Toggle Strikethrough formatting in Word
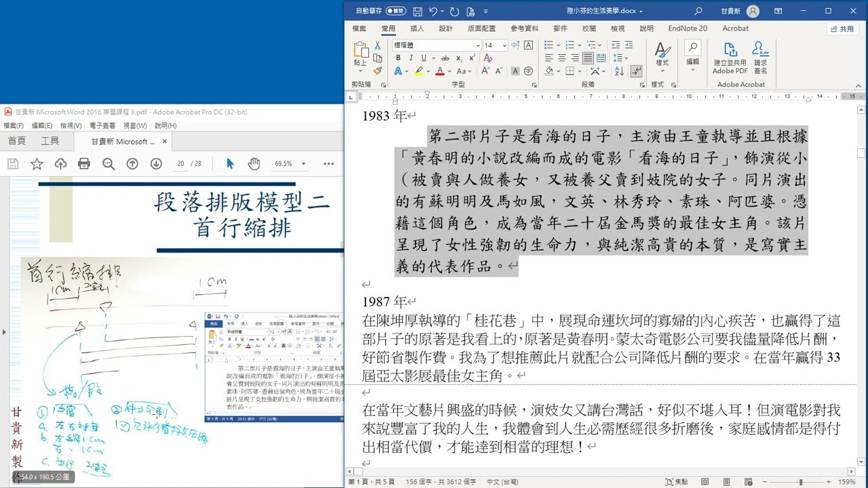The height and width of the screenshot is (488, 868). 445,58
